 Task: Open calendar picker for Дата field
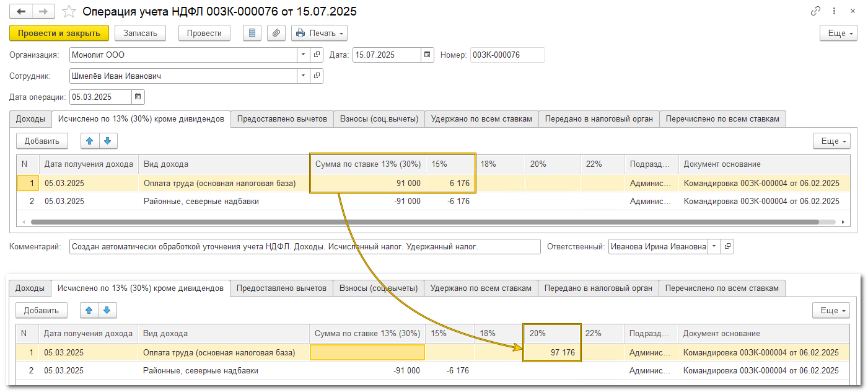(427, 55)
